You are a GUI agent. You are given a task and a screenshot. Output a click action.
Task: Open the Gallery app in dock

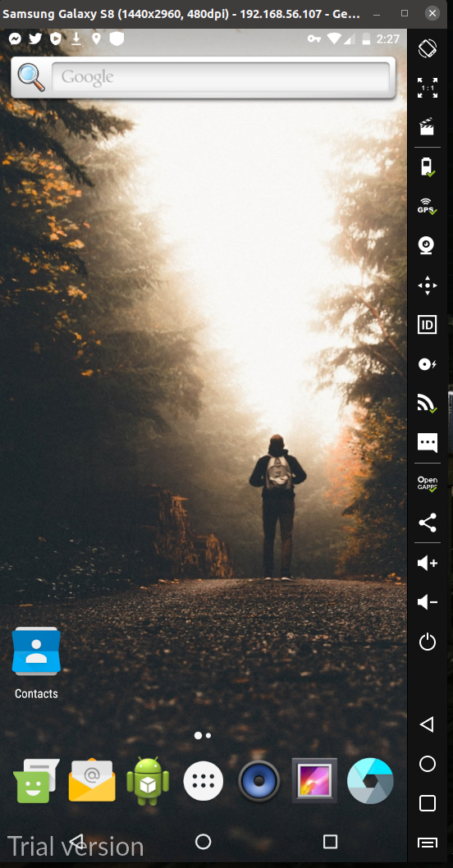314,780
